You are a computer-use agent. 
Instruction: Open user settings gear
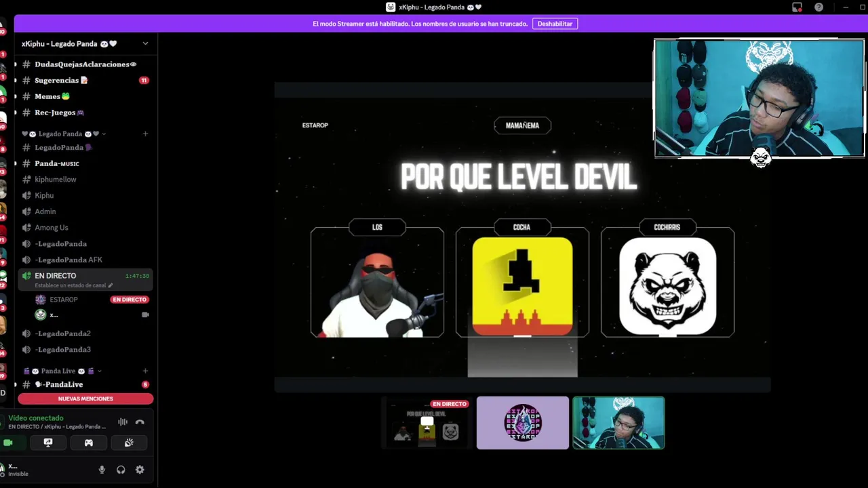(x=140, y=470)
